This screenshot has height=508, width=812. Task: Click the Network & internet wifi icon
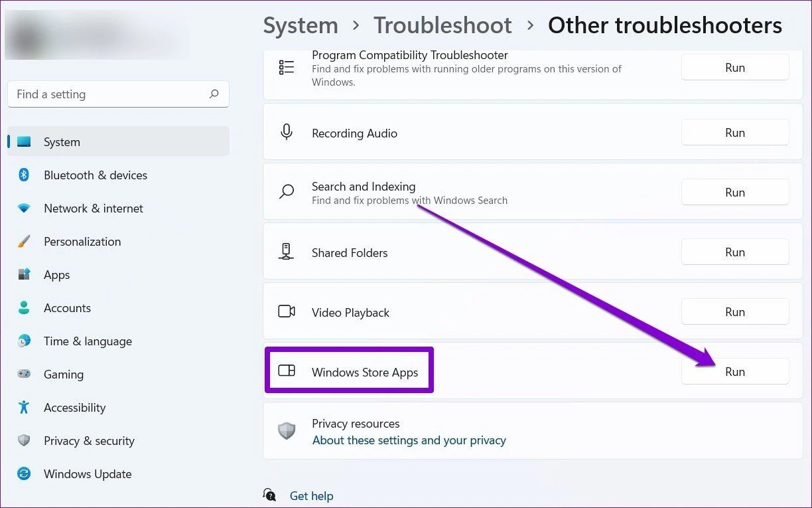click(24, 209)
